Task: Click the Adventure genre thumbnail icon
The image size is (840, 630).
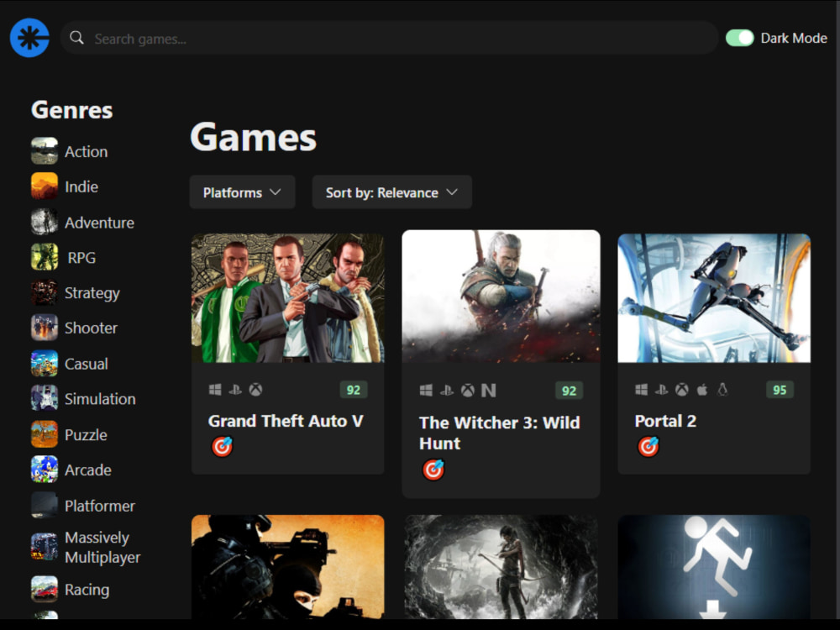Action: click(x=45, y=222)
